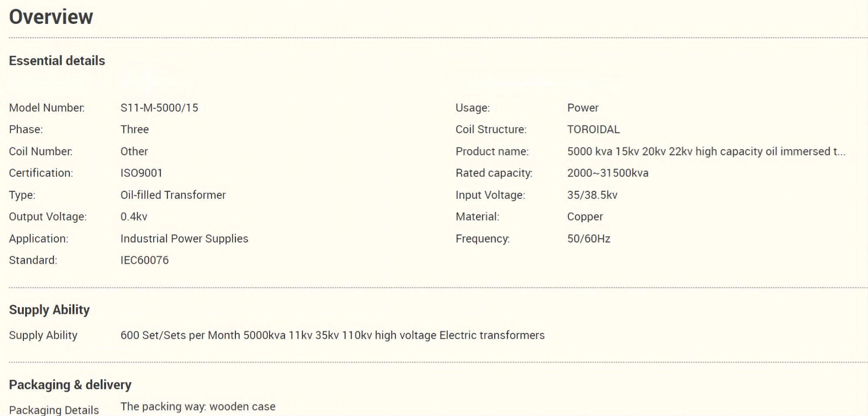
Task: Click the truncated Product name value
Action: (x=706, y=151)
